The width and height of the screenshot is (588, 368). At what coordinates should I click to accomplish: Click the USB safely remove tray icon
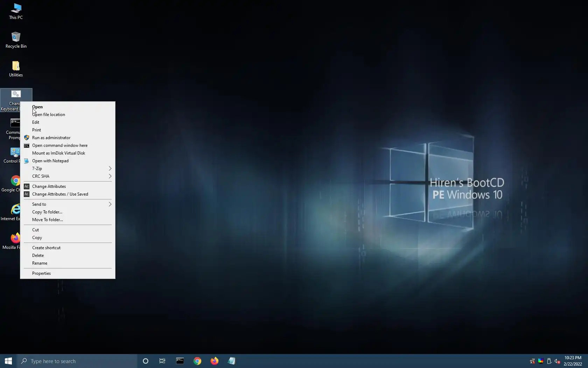point(549,361)
